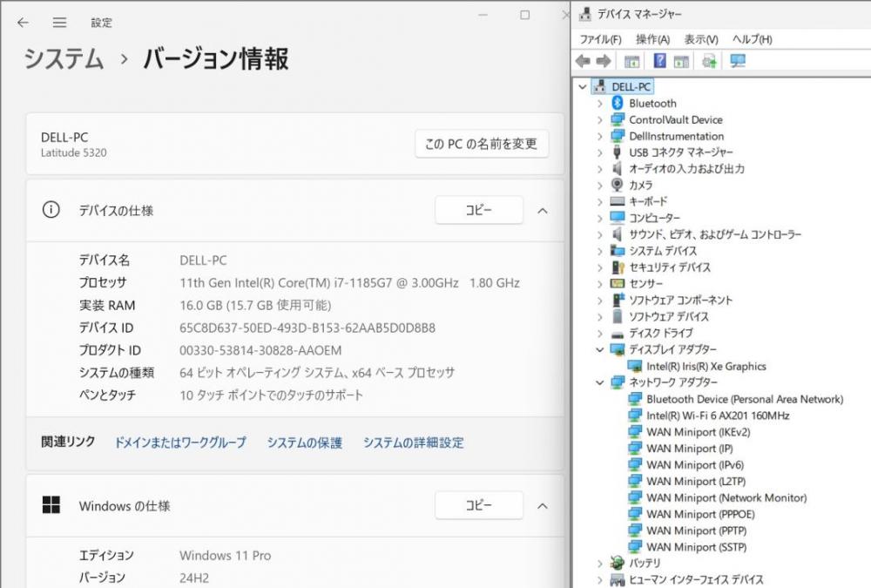This screenshot has height=588, width=871.
Task: Click the プロダクト ID value 00330-53814-30828-AAOEM
Action: click(260, 350)
